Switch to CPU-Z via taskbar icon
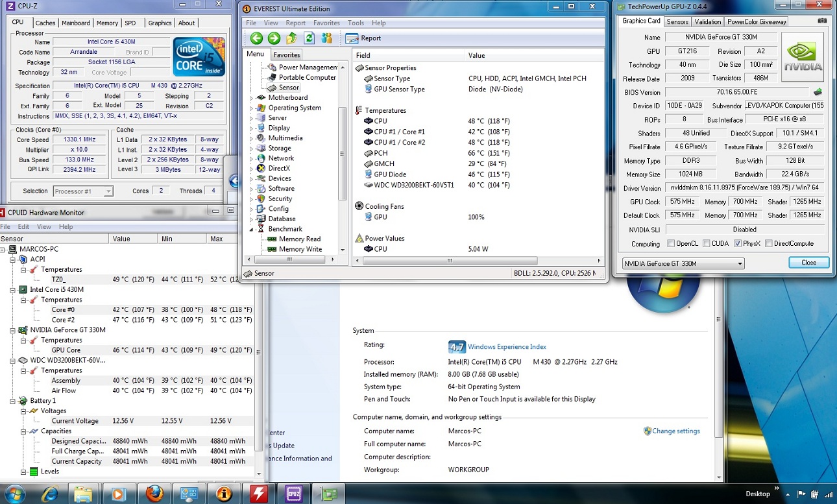 [294, 494]
